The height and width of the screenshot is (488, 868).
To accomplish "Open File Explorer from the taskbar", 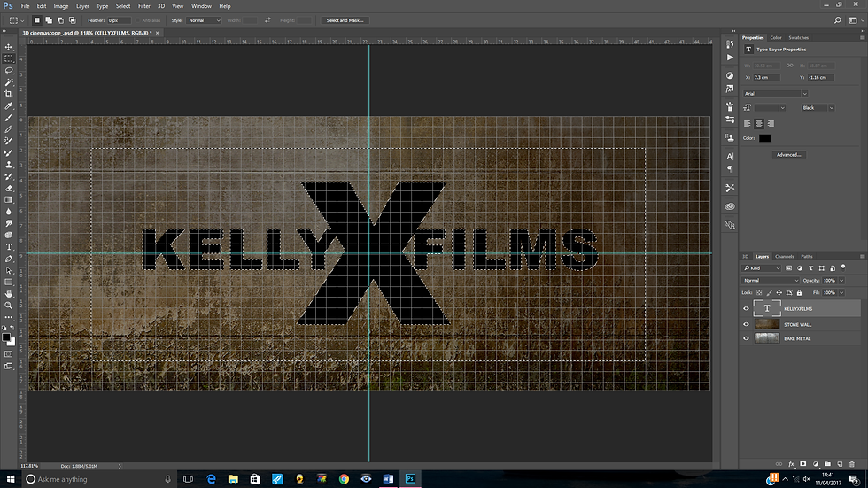I will (x=233, y=479).
